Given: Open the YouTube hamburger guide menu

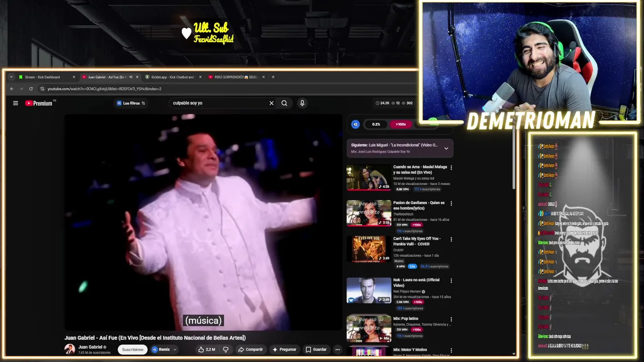Looking at the screenshot, I should point(16,103).
